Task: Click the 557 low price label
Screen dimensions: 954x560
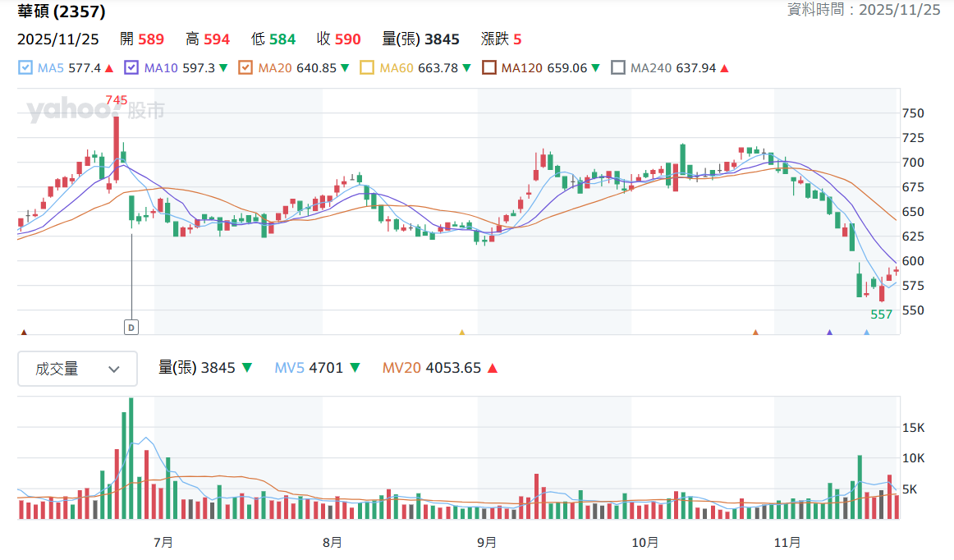Action: (881, 314)
